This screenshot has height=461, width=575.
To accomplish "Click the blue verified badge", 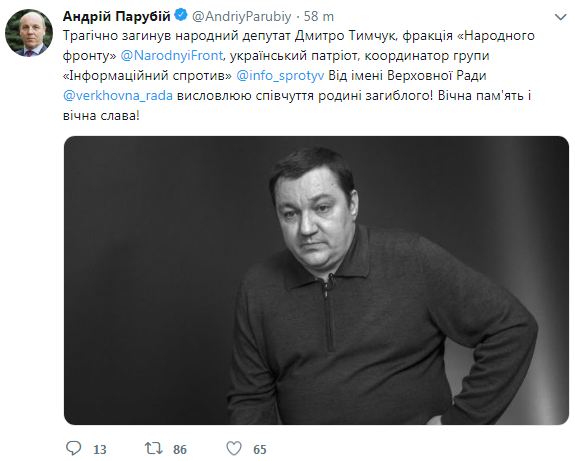I will coord(181,16).
